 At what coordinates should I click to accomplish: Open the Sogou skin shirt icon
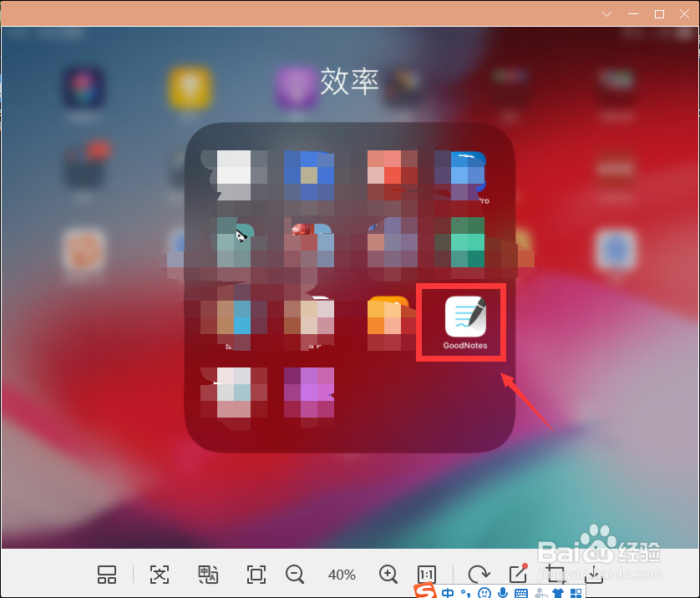558,593
